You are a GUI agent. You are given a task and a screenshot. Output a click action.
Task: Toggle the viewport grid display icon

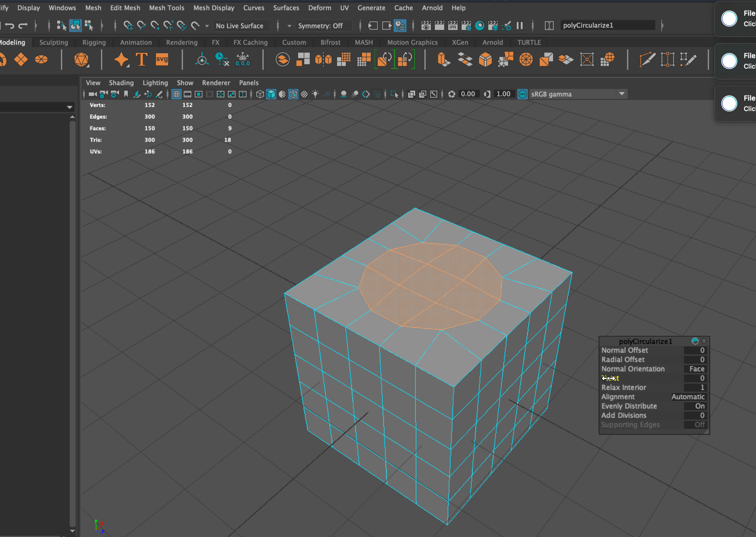coord(176,94)
